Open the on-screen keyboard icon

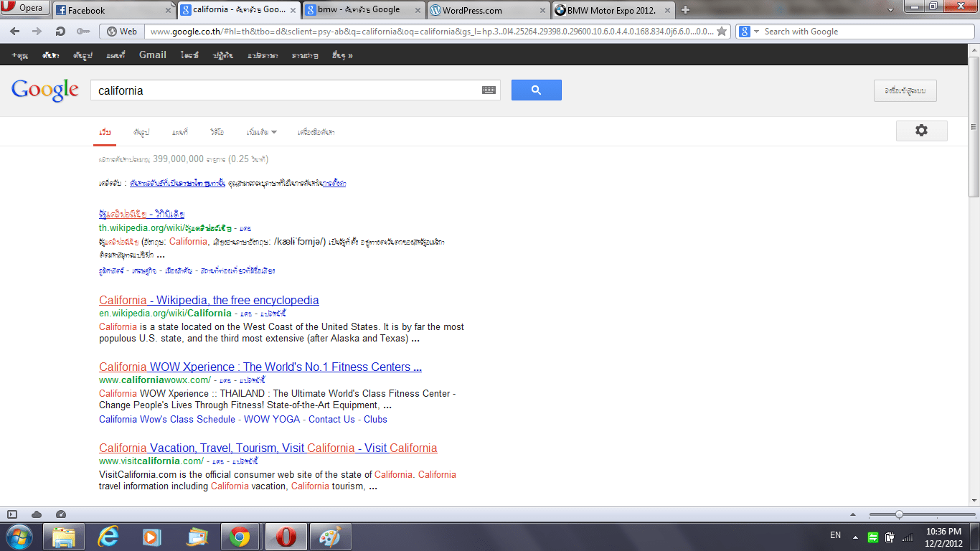tap(489, 90)
